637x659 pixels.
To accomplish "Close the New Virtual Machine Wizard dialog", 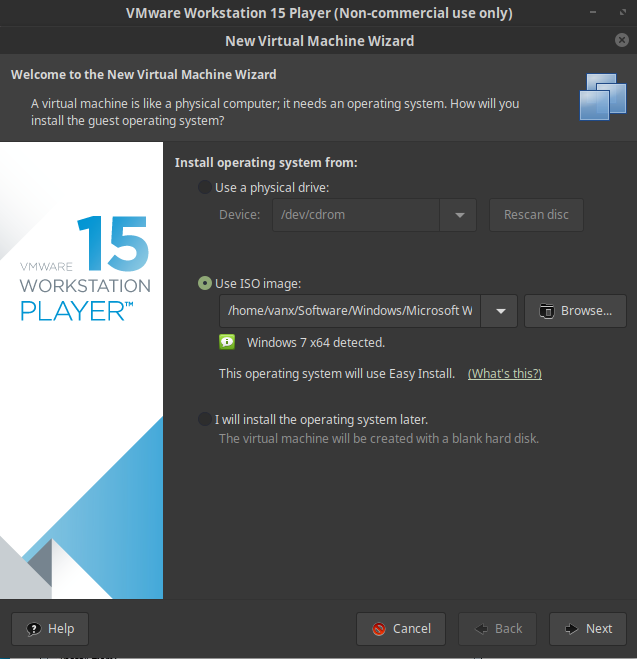I will [621, 40].
